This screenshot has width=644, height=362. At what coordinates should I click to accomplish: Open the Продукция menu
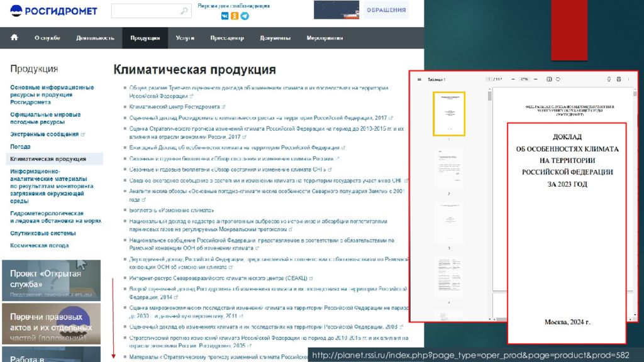(x=145, y=38)
